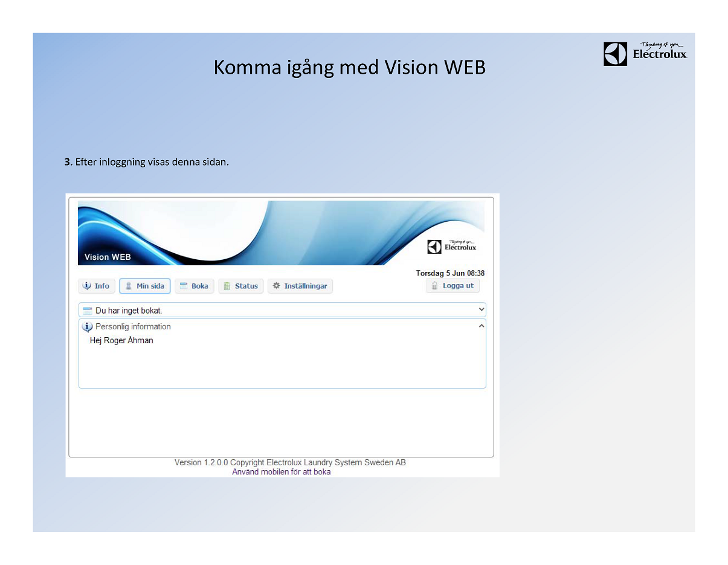This screenshot has width=728, height=565.
Task: Open the Info tab
Action: (97, 286)
